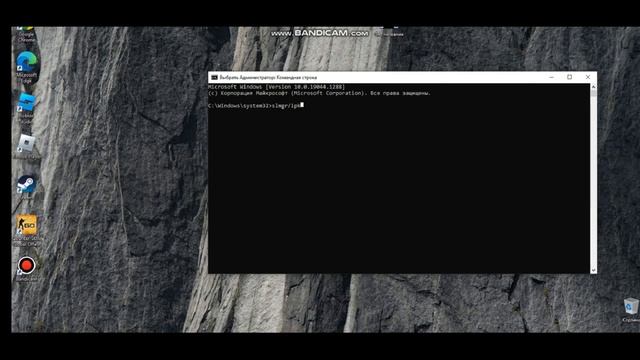This screenshot has width=640, height=360.
Task: Launch the Roblox Player desktop icon
Action: [27, 143]
